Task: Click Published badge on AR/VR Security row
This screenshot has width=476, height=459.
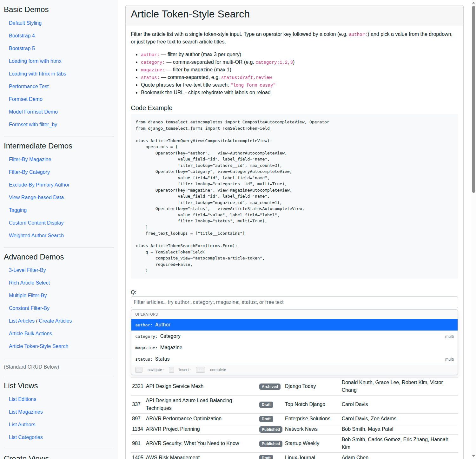Action: click(271, 444)
